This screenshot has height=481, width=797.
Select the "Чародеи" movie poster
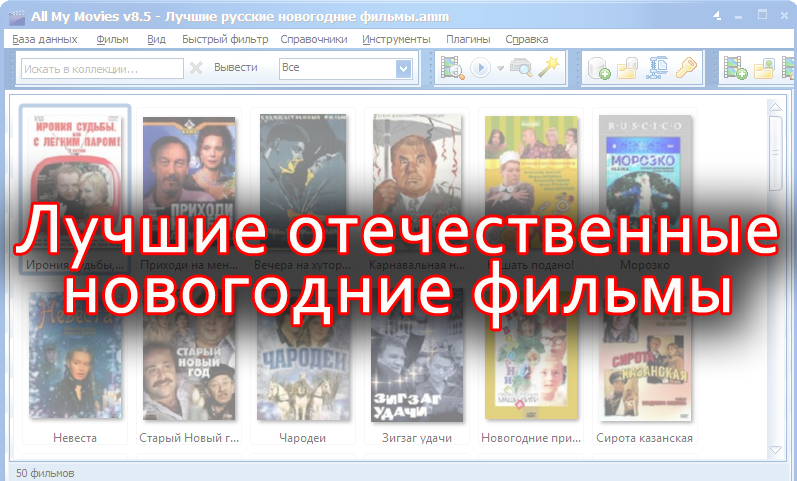tap(303, 355)
